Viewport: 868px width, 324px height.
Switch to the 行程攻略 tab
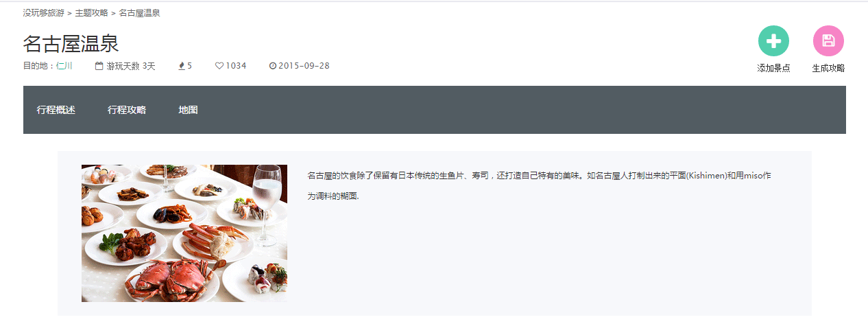[x=127, y=110]
